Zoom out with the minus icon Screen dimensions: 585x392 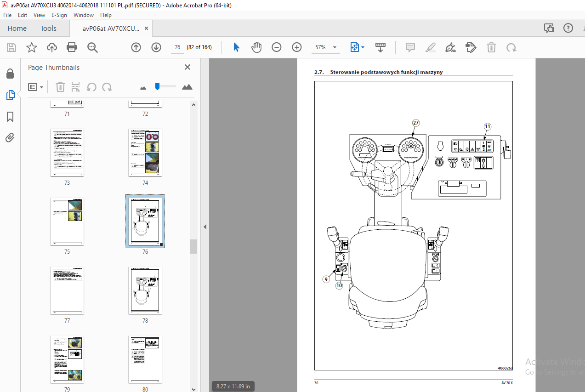coord(277,47)
